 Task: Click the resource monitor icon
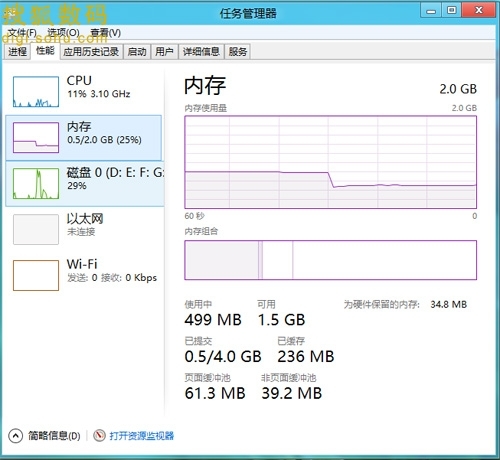click(x=99, y=435)
